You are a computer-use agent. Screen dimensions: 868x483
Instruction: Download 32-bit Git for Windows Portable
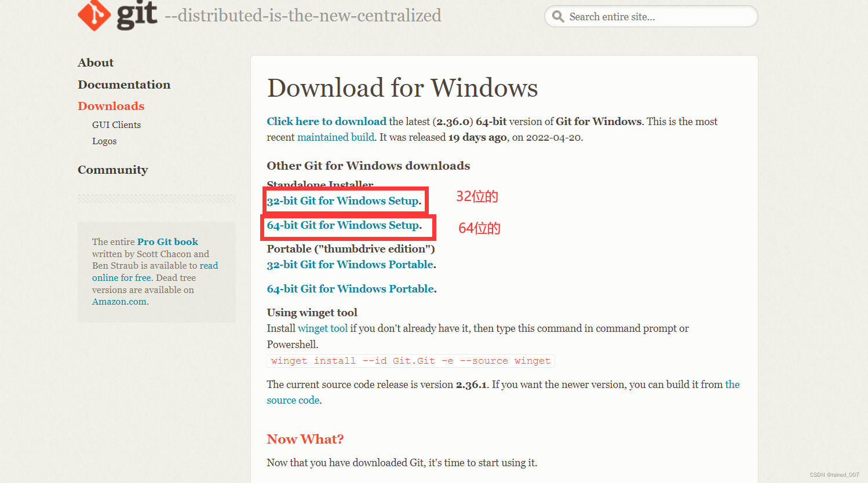click(351, 265)
